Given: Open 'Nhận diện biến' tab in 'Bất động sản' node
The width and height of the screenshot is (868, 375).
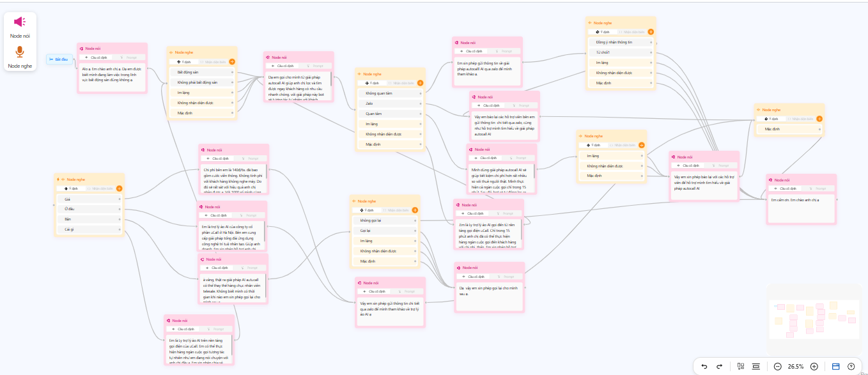Looking at the screenshot, I should pos(213,62).
